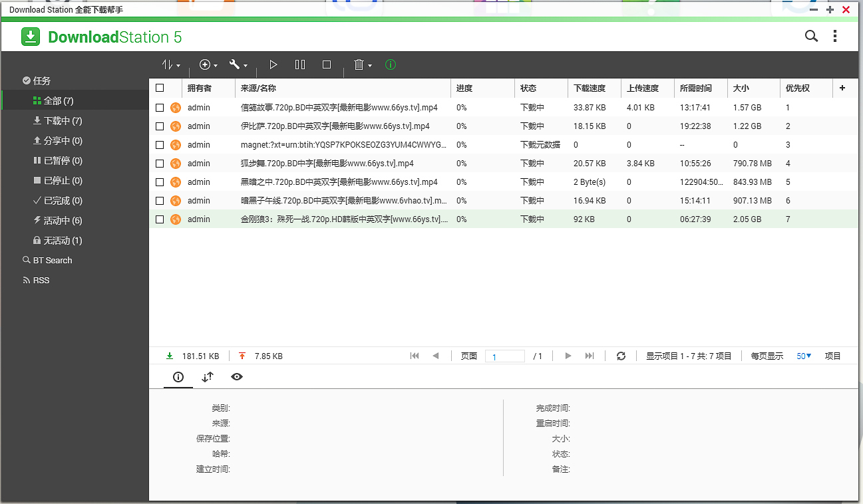Tick the checkbox beside 狐步舞 download task

click(x=160, y=163)
